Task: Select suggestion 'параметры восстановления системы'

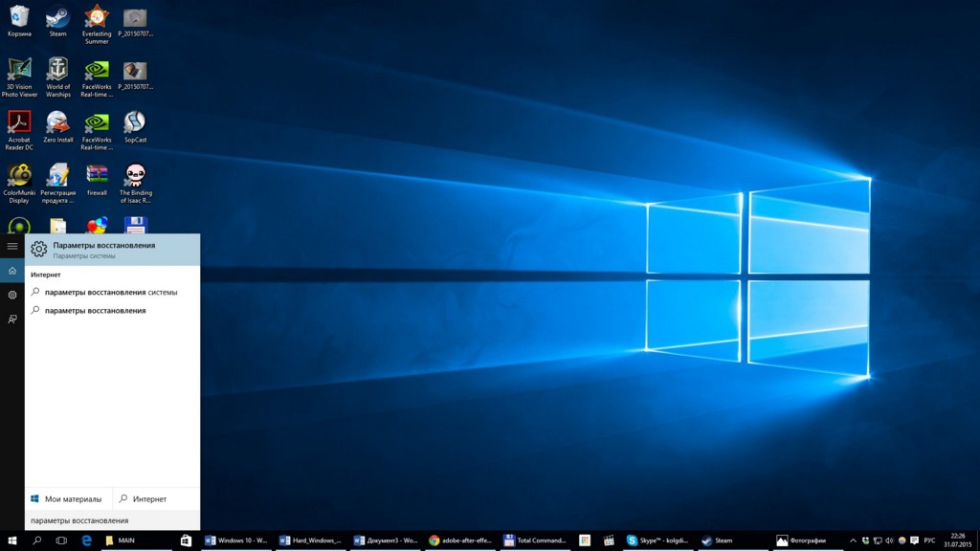Action: [x=110, y=292]
